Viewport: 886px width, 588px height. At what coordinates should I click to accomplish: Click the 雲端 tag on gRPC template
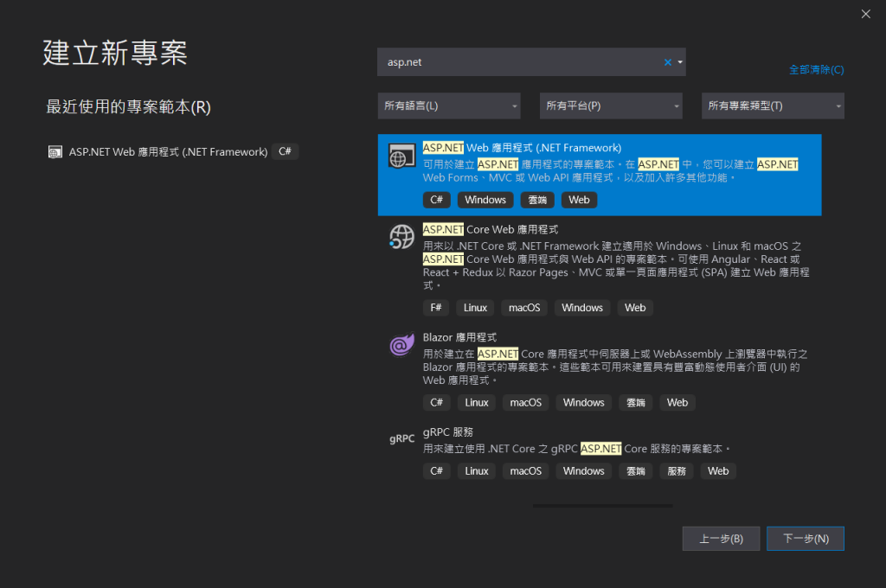(636, 471)
